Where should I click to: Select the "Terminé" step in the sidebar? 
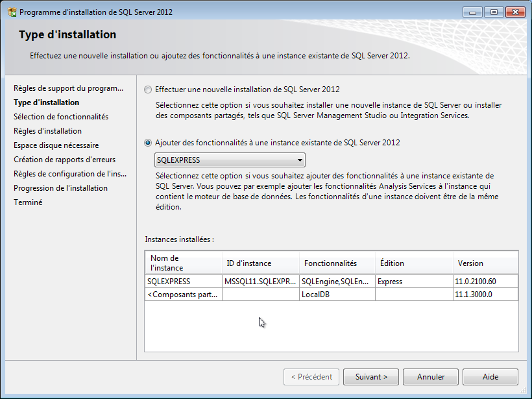(x=27, y=202)
